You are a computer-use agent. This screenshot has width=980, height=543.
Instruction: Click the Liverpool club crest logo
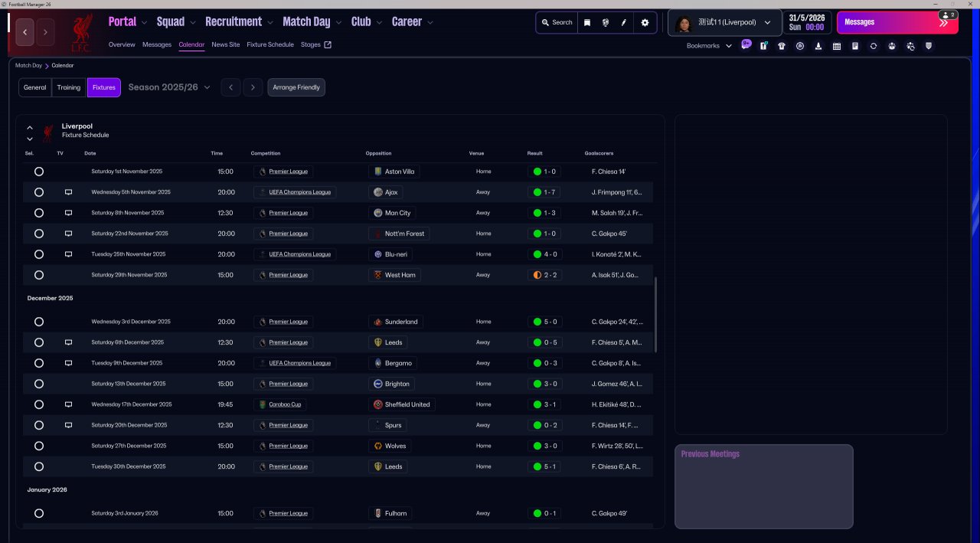(x=81, y=33)
